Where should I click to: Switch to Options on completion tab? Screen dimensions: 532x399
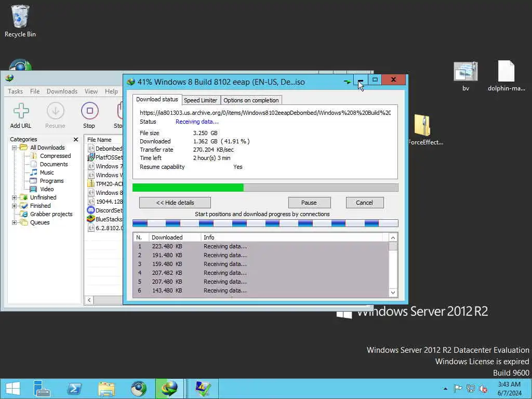[x=251, y=100]
